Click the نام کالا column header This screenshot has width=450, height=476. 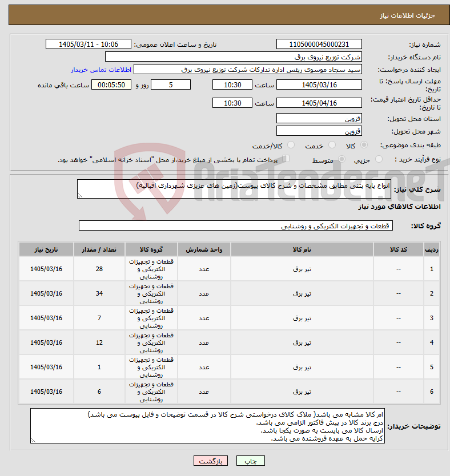(302, 249)
